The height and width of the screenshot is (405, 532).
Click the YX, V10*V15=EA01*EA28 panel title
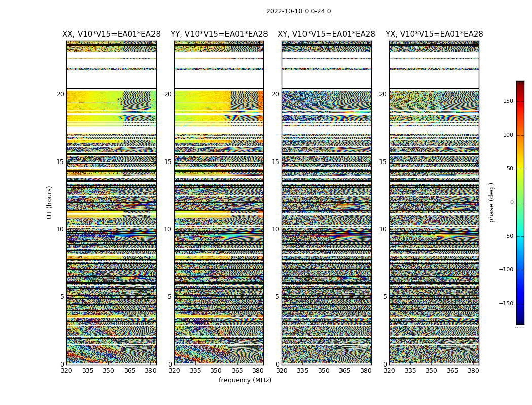(x=434, y=34)
